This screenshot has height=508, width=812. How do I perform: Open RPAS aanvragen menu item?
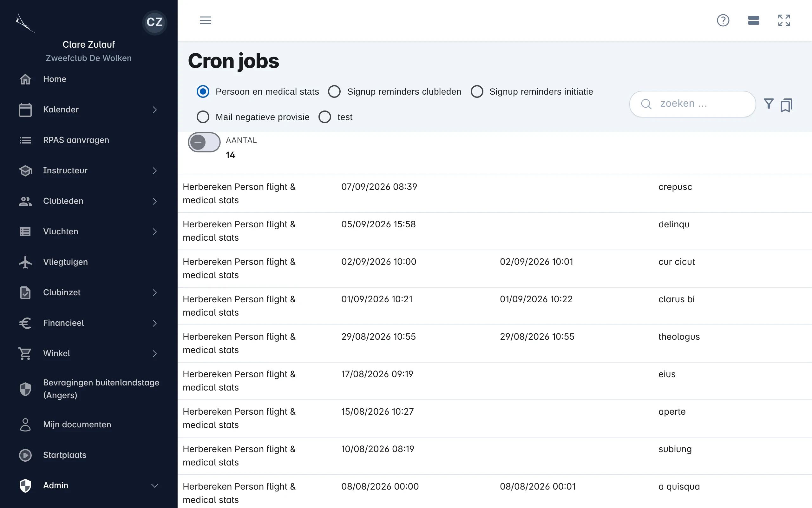(x=88, y=140)
